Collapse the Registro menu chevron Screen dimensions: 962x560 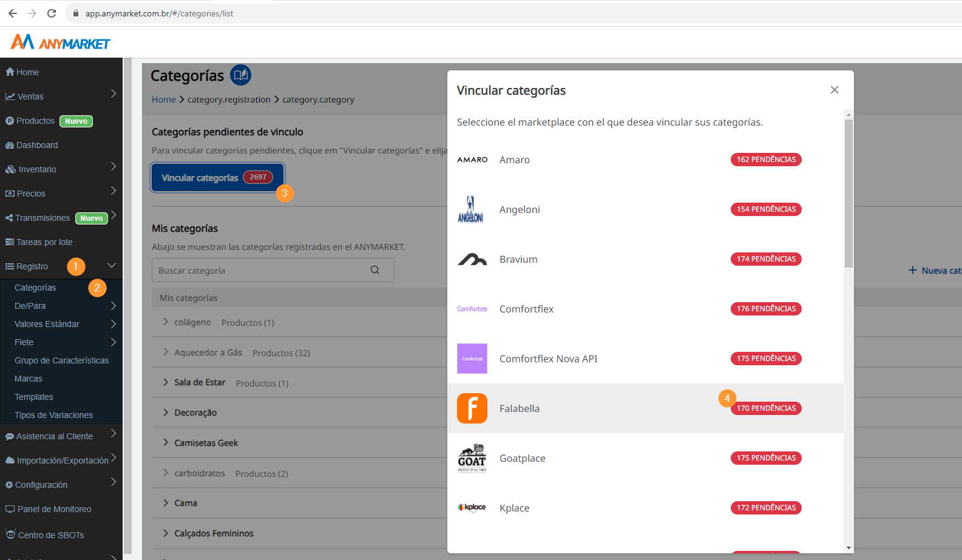coord(112,266)
